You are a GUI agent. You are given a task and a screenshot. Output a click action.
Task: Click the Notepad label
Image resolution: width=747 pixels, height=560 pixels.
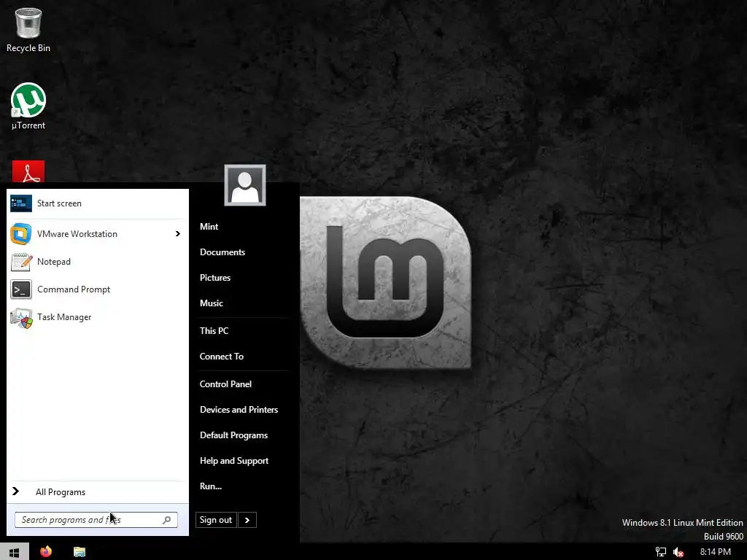pyautogui.click(x=54, y=262)
